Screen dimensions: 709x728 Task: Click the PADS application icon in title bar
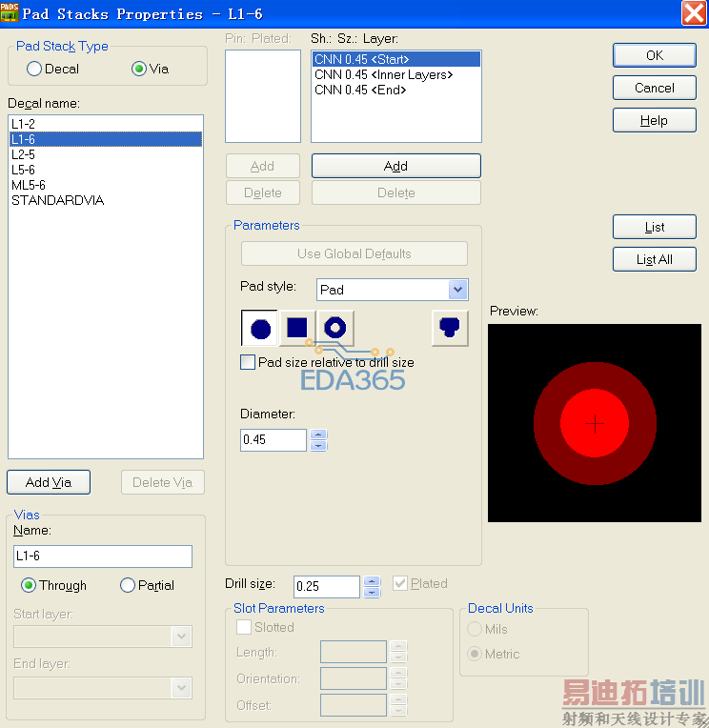coord(10,13)
